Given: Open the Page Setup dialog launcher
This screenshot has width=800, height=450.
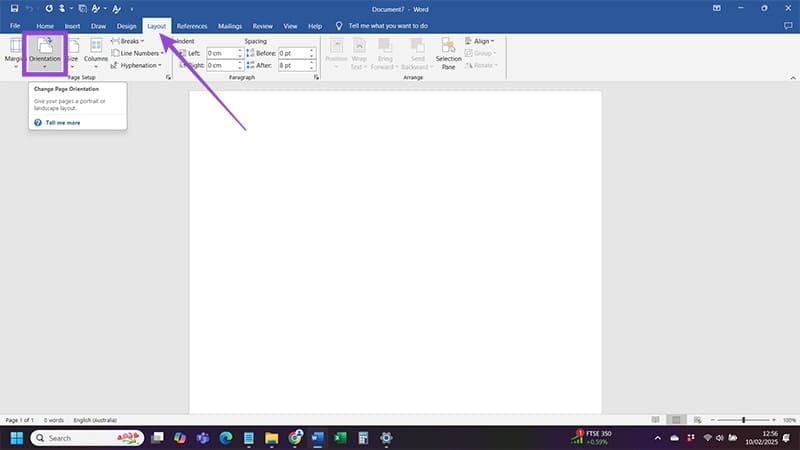Looking at the screenshot, I should (168, 77).
